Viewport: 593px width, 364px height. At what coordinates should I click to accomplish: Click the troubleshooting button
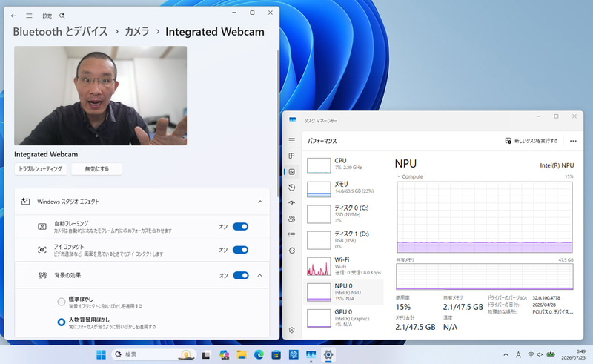(41, 169)
